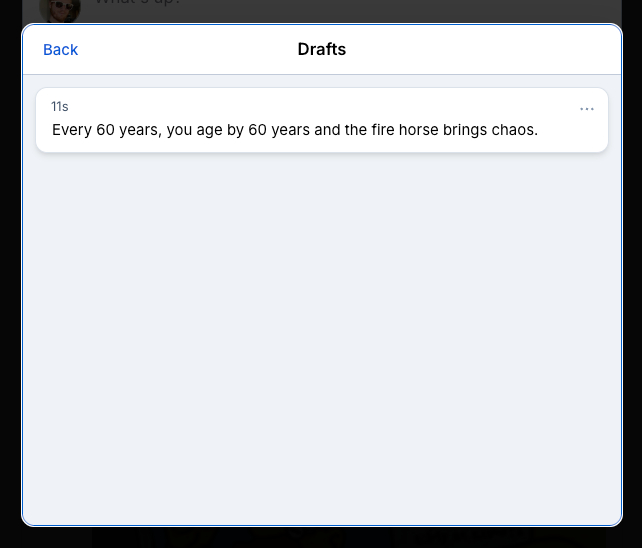This screenshot has height=548, width=642.
Task: Click the word "brings" in the draft text
Action: pos(463,130)
